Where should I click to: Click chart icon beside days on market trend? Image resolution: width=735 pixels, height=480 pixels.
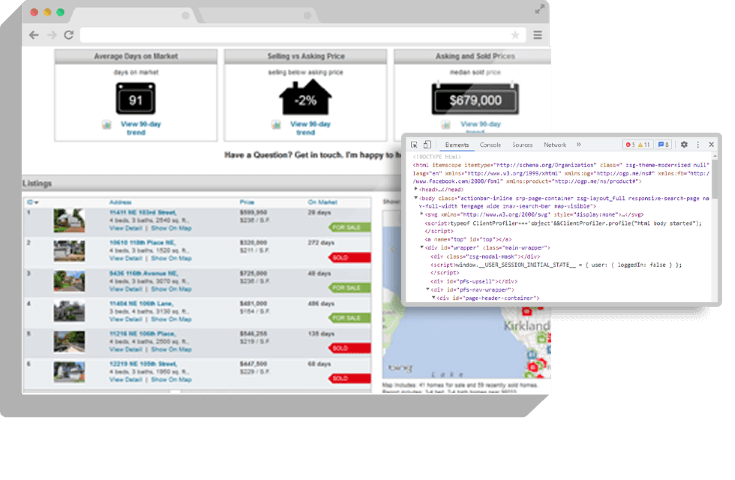(107, 125)
